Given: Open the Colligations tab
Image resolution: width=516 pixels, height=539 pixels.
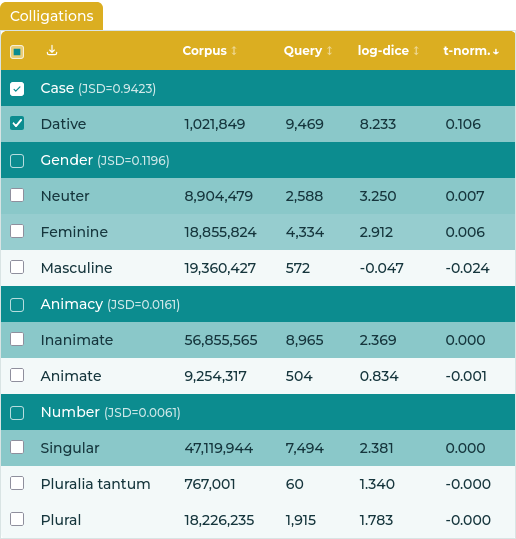Looking at the screenshot, I should 52,16.
